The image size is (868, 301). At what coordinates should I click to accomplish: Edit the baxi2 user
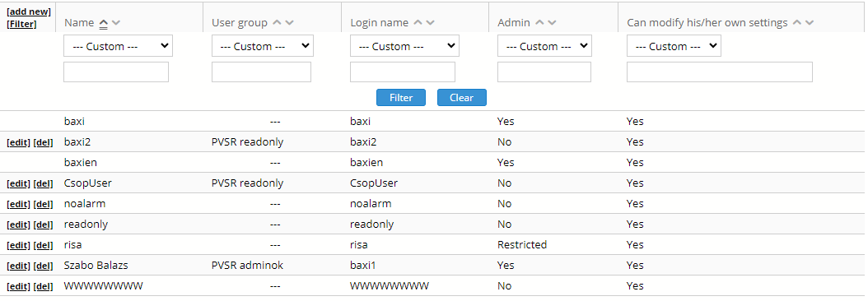coord(18,142)
